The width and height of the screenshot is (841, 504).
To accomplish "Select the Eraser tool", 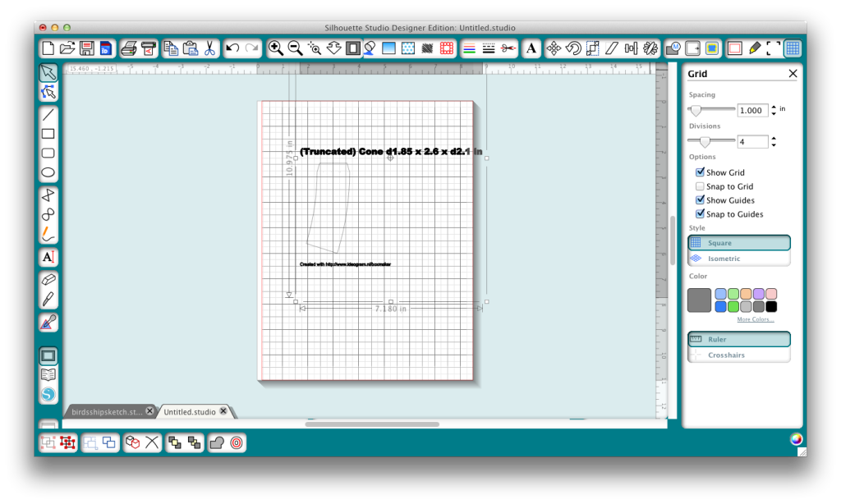I will click(48, 279).
